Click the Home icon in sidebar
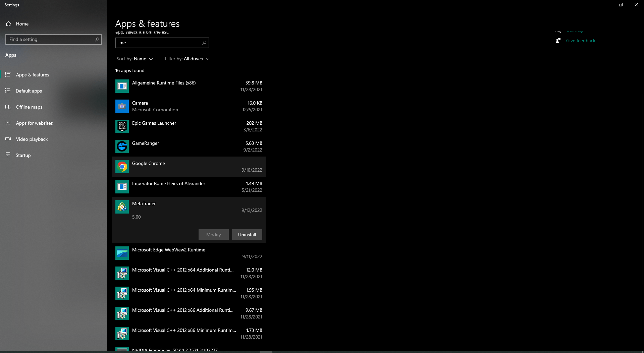This screenshot has height=353, width=644. pos(8,24)
